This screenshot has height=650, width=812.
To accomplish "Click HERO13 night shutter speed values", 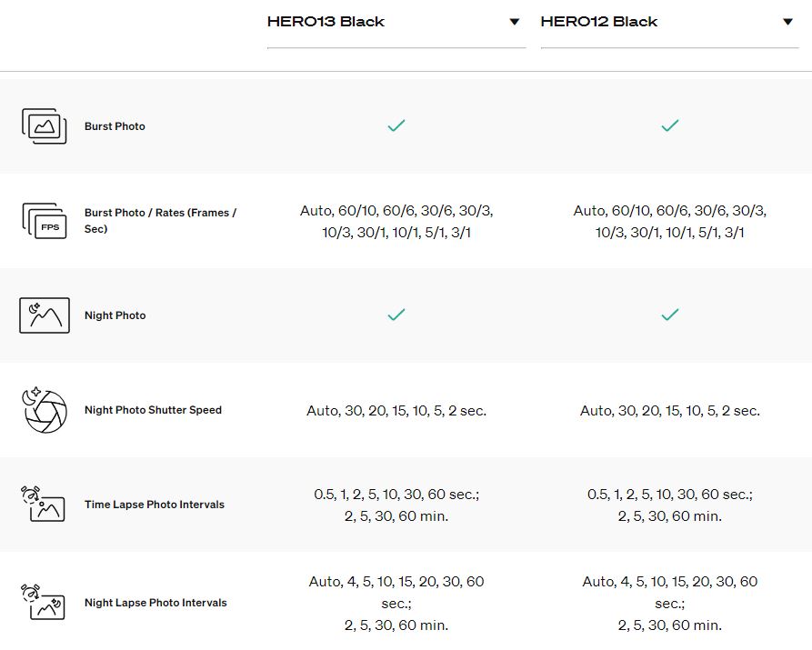I will [x=396, y=411].
